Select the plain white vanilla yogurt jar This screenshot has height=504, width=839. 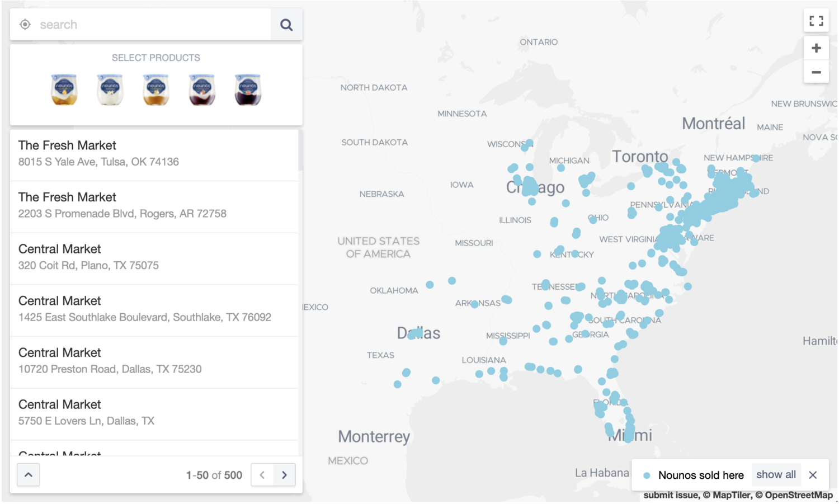pyautogui.click(x=110, y=90)
